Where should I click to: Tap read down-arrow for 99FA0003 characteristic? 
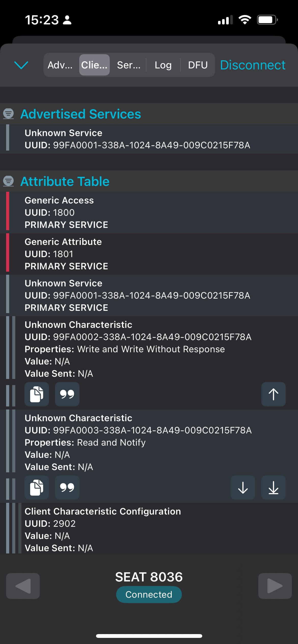coord(243,487)
